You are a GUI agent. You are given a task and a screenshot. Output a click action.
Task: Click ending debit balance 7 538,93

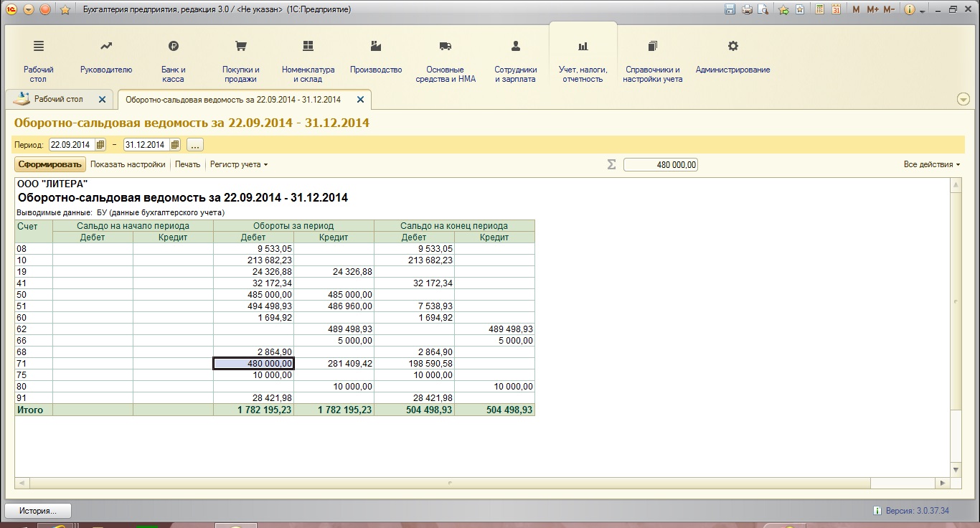414,306
